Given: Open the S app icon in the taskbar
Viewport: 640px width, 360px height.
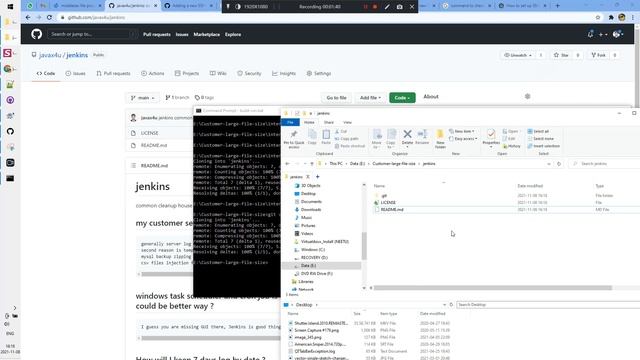Looking at the screenshot, I should 7,53.
